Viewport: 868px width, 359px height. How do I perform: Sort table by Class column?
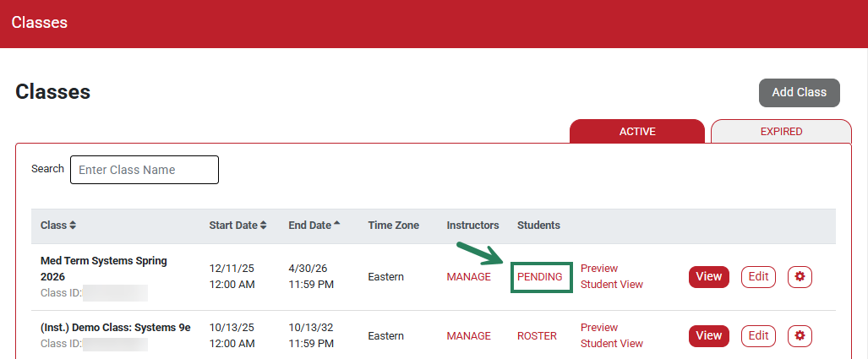tap(58, 226)
